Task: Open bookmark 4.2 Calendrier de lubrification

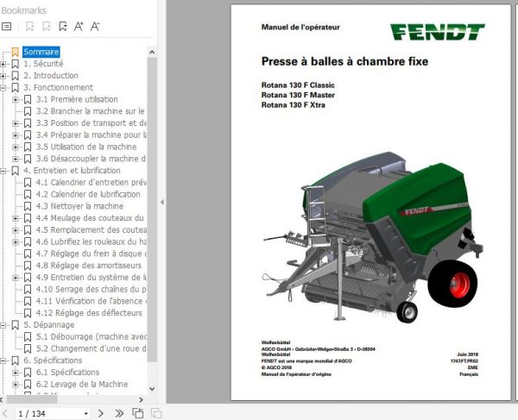Action: [x=88, y=194]
